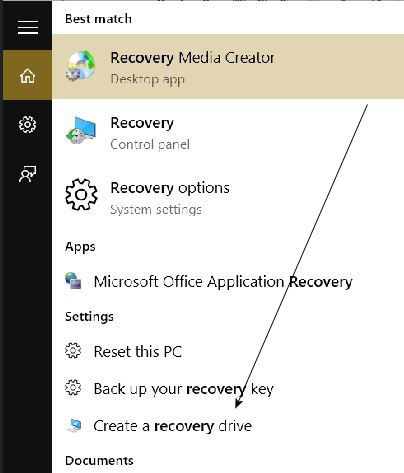Click the Recovery control panel monitor icon
This screenshot has width=404, height=473.
point(80,131)
